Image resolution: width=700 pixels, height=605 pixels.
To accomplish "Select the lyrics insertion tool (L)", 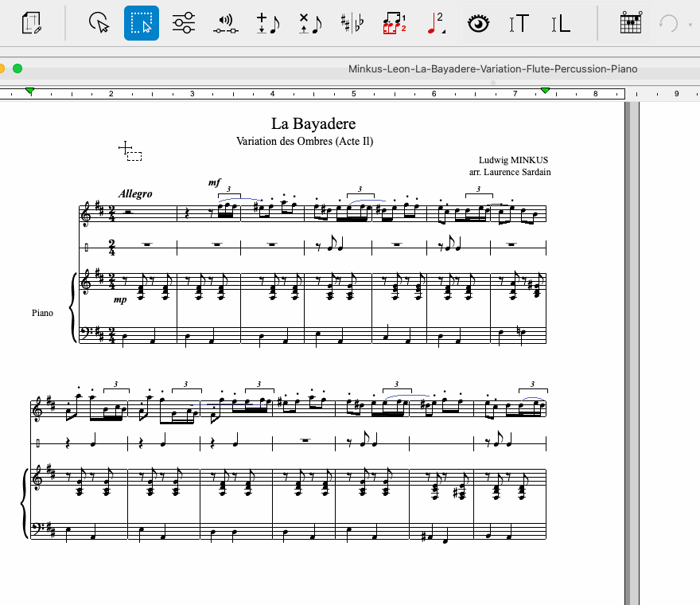I will (x=561, y=24).
